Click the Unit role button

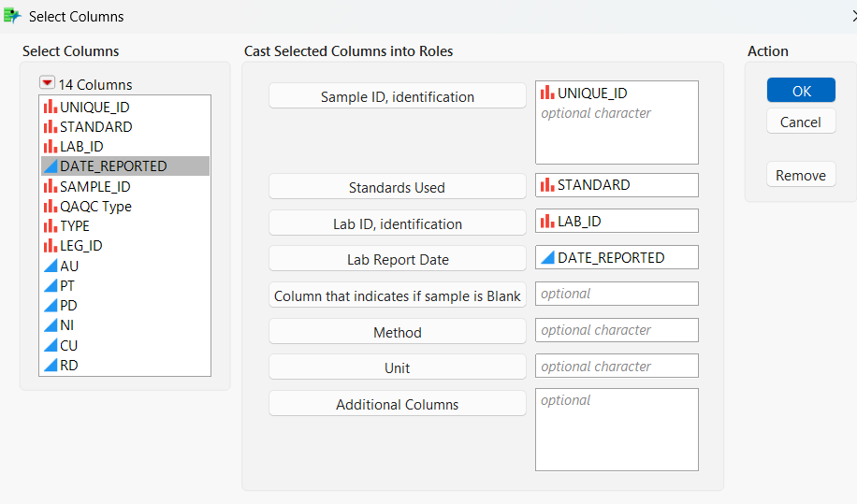[398, 367]
